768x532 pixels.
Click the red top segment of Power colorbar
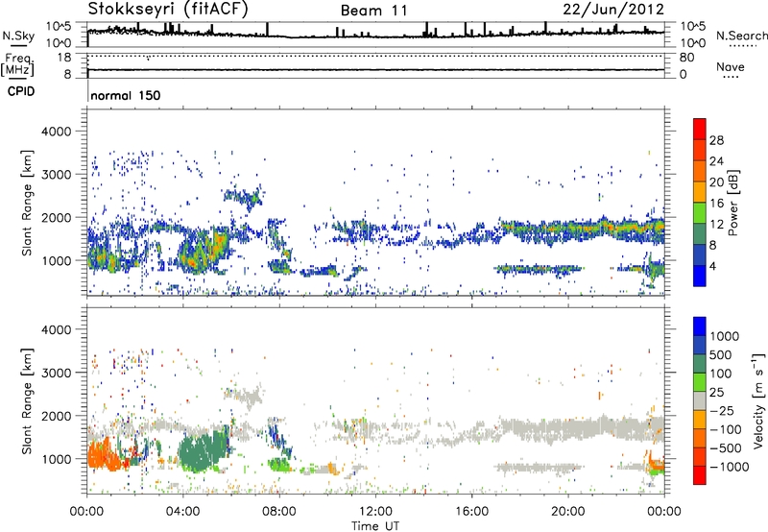(700, 130)
